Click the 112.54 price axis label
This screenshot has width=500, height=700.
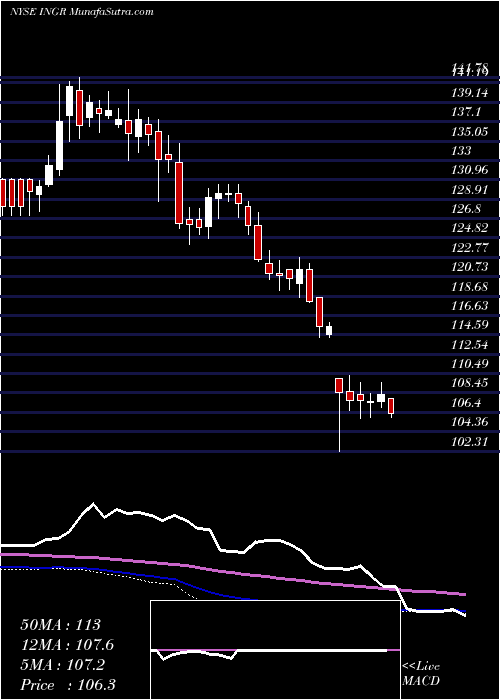[469, 345]
